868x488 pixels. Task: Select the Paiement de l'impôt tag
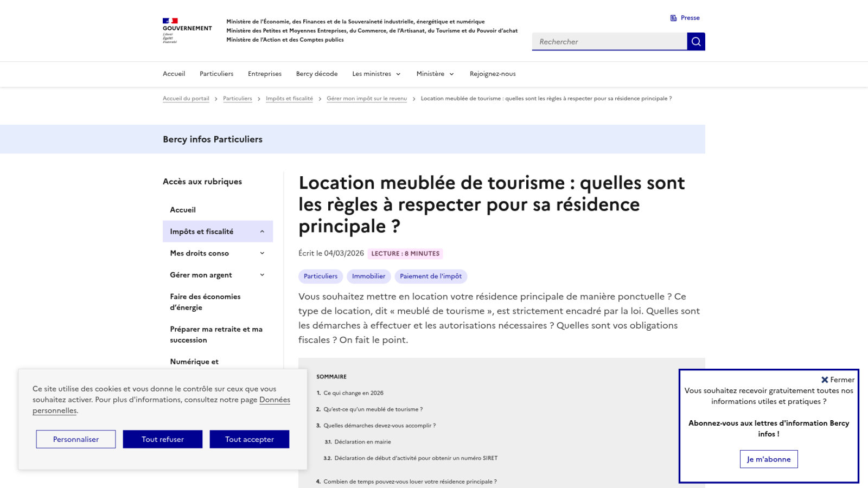pyautogui.click(x=431, y=276)
